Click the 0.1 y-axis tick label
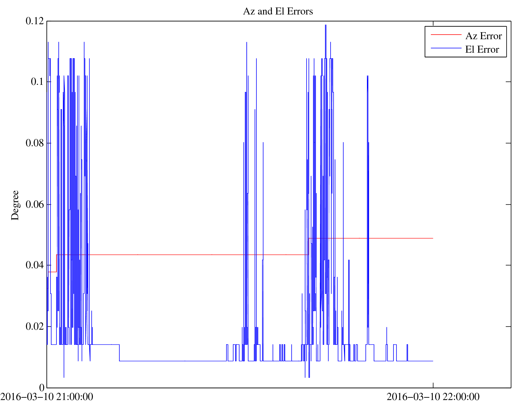Screen dimensions: 518x420 (x=37, y=82)
